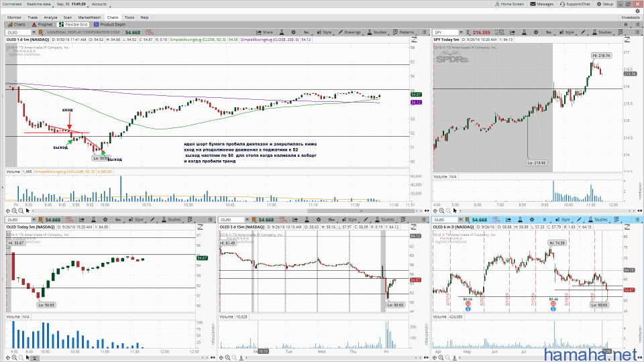Viewport: 644px width, 362px height.
Task: Open the MarketWatch tab
Action: (x=89, y=17)
